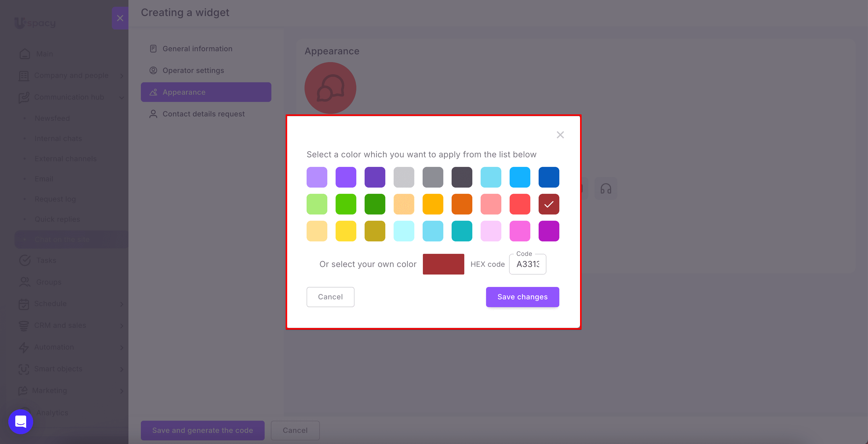Viewport: 868px width, 444px height.
Task: Pick the dark violet color swatch
Action: click(375, 177)
